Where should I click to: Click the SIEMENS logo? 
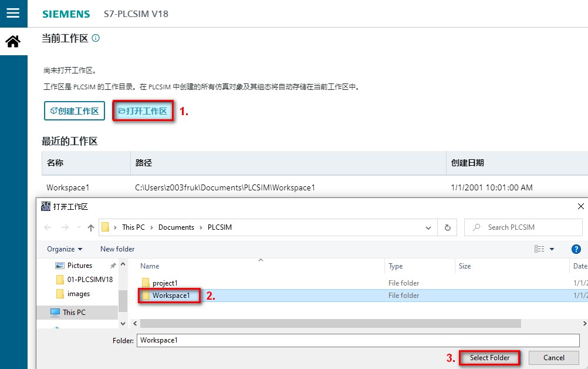66,14
